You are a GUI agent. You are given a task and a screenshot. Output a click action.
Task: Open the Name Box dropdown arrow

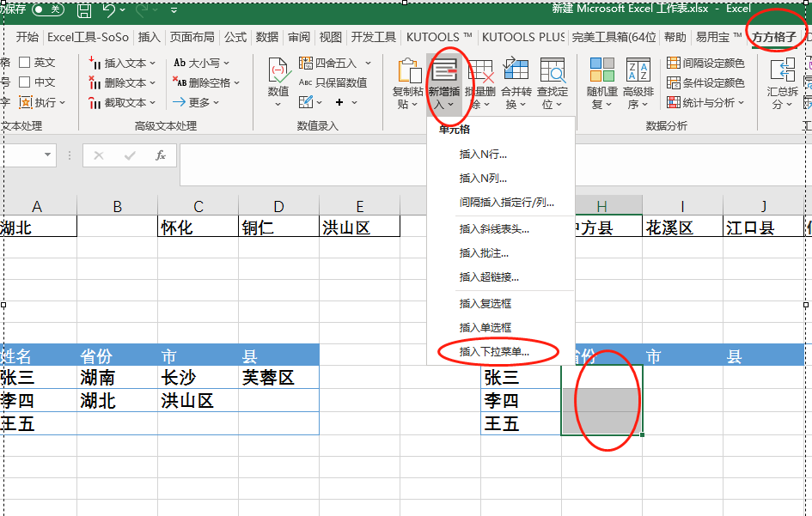(47, 155)
